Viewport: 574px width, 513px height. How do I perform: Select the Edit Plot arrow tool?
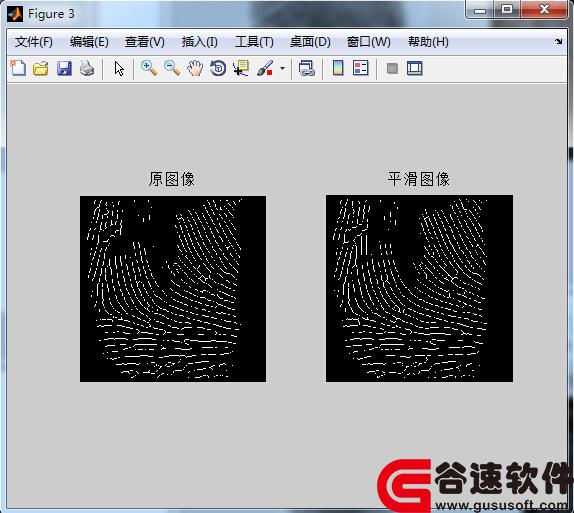click(119, 68)
